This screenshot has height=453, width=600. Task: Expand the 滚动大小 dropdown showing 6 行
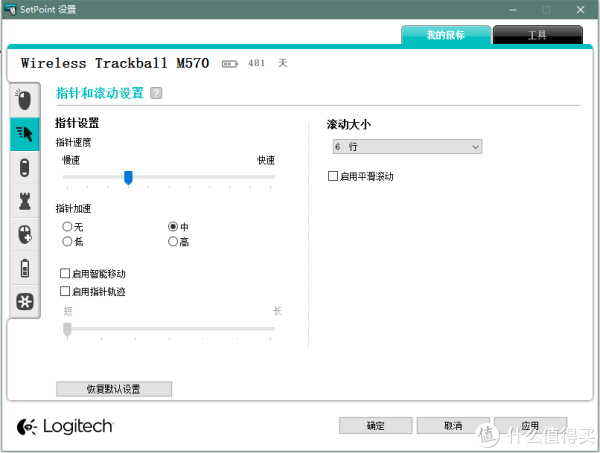pyautogui.click(x=405, y=147)
